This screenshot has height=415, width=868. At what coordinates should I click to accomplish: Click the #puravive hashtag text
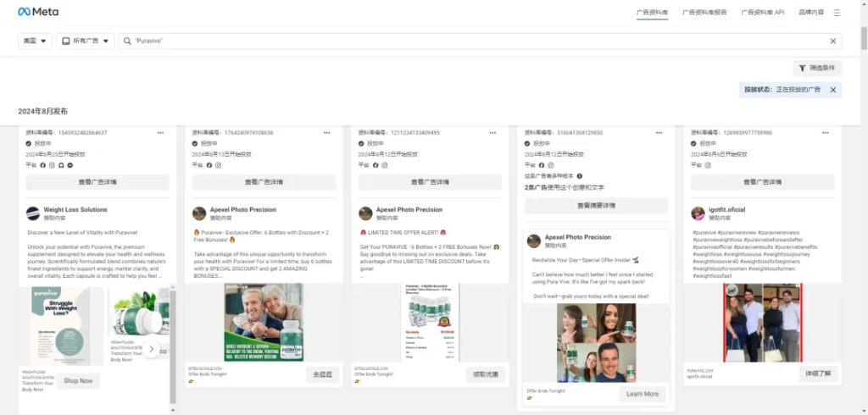(704, 233)
